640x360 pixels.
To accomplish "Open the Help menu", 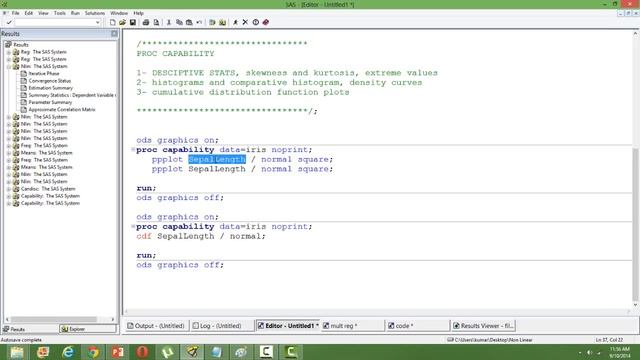I will click(138, 13).
